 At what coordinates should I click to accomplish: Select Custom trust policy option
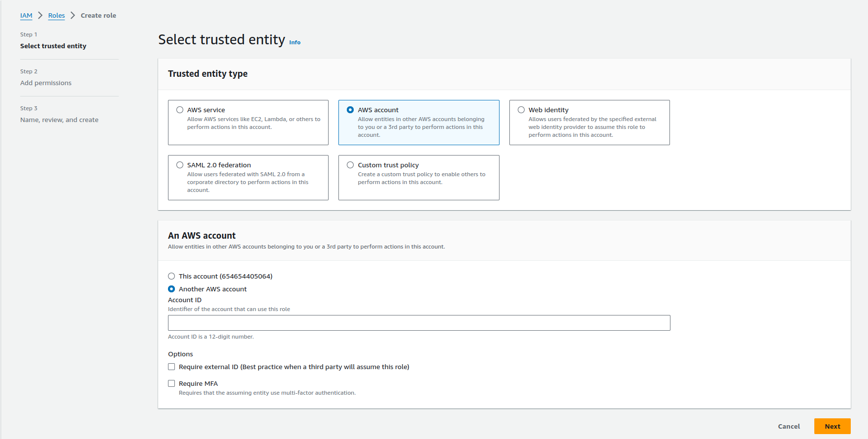pyautogui.click(x=350, y=165)
